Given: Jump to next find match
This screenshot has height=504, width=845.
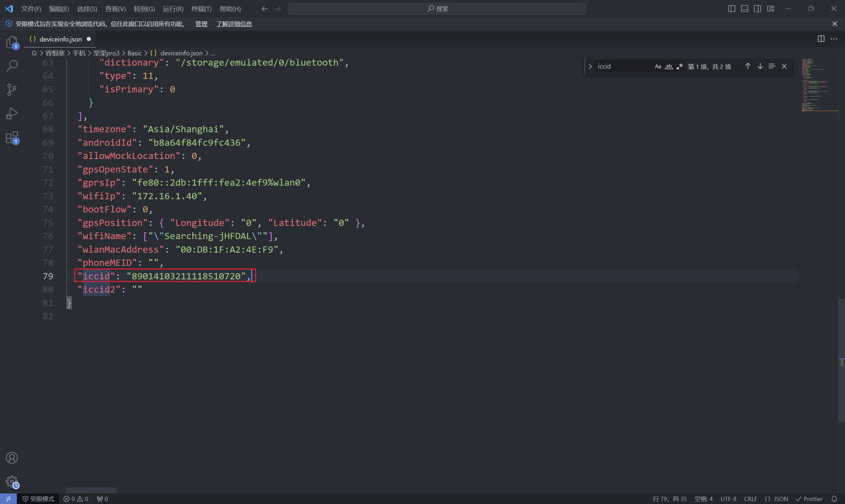Looking at the screenshot, I should (760, 66).
